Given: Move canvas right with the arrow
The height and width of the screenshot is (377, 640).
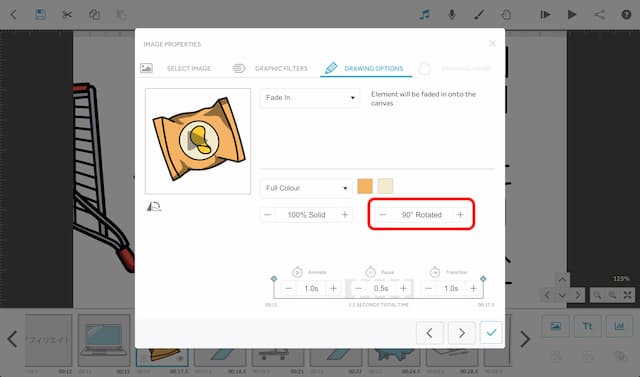Looking at the screenshot, I should (578, 295).
